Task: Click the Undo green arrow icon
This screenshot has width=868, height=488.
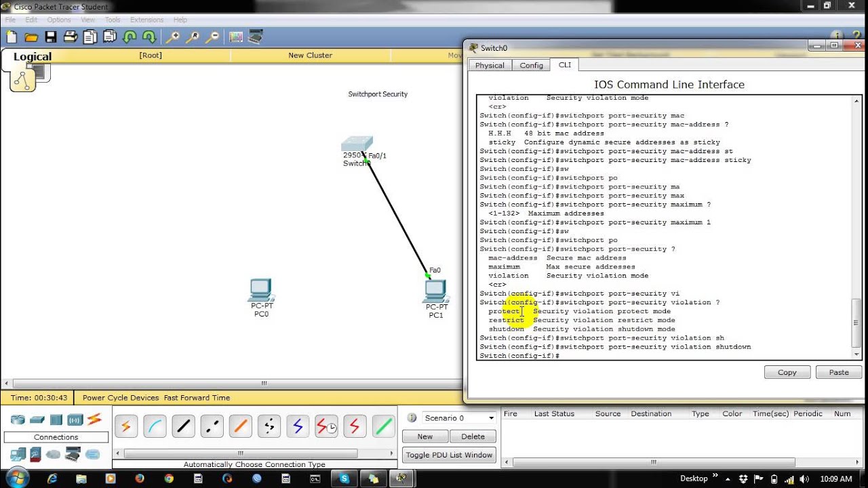Action: click(x=130, y=37)
